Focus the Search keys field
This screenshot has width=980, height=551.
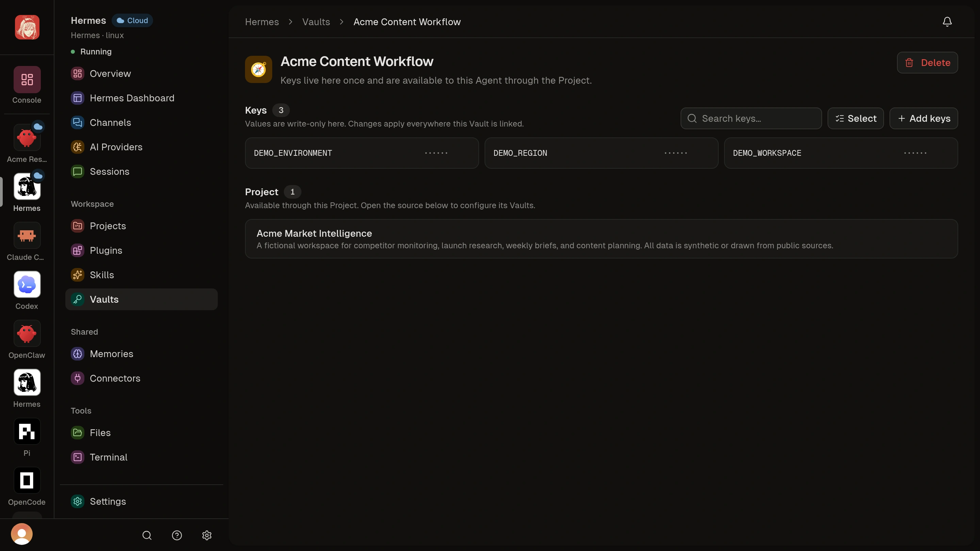tap(751, 118)
